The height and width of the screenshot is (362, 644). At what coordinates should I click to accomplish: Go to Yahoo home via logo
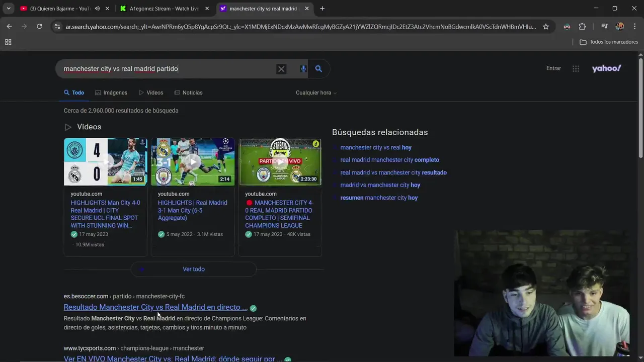point(606,68)
